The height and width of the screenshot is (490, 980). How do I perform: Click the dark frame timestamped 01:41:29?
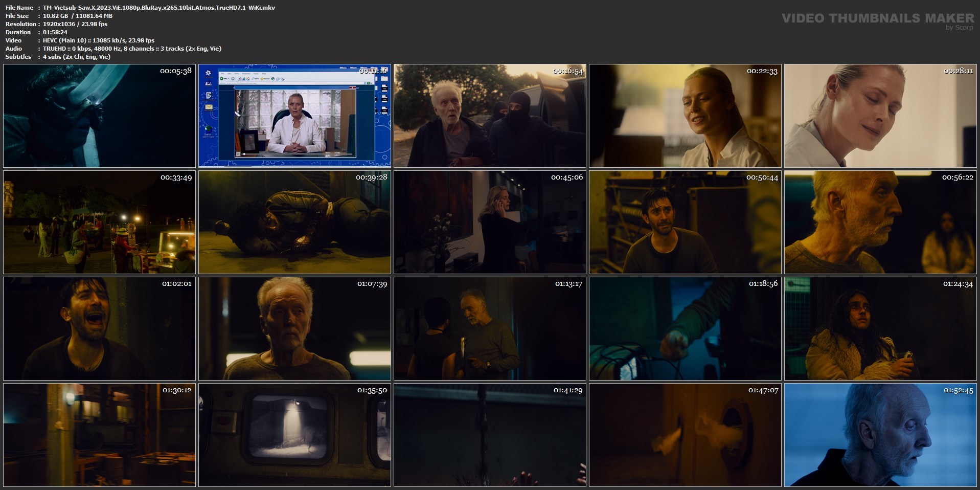point(490,435)
